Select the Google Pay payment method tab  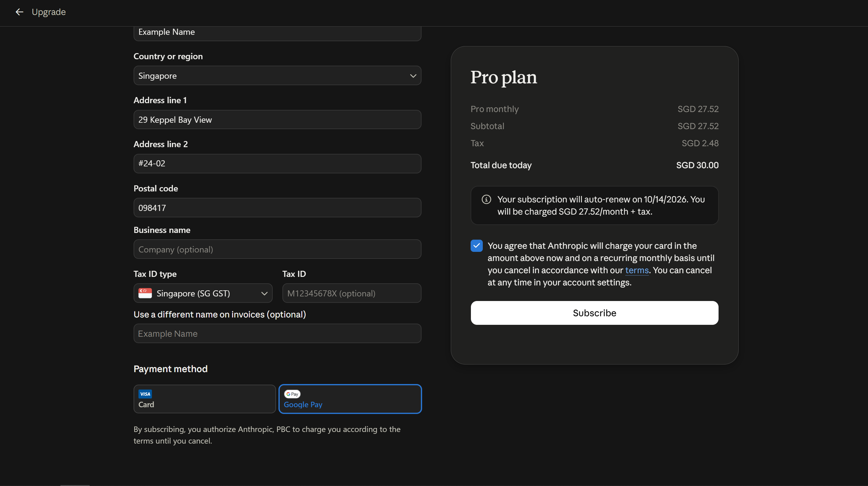tap(350, 399)
